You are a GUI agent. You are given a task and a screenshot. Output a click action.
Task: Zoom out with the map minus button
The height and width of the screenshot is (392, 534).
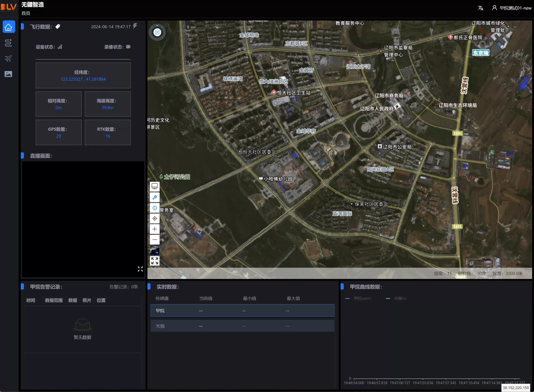[x=155, y=240]
